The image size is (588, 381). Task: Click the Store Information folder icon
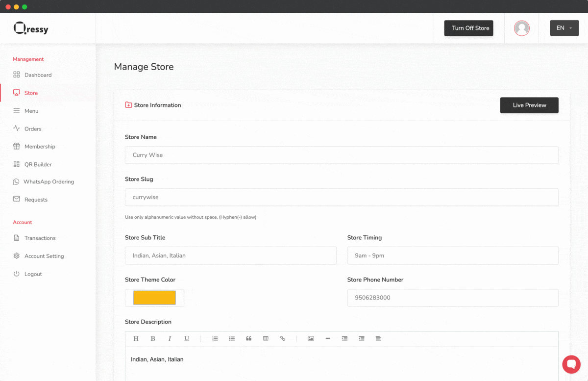tap(128, 105)
